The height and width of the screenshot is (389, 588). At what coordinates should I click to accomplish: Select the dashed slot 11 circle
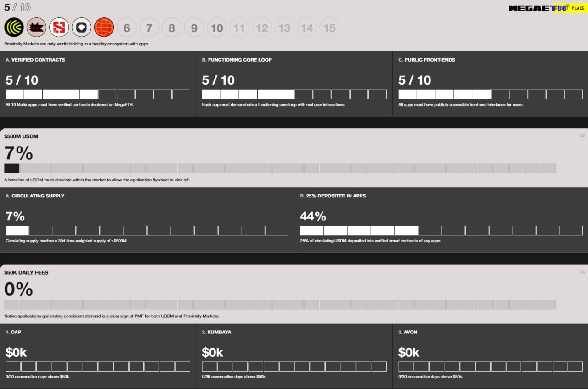[x=239, y=28]
